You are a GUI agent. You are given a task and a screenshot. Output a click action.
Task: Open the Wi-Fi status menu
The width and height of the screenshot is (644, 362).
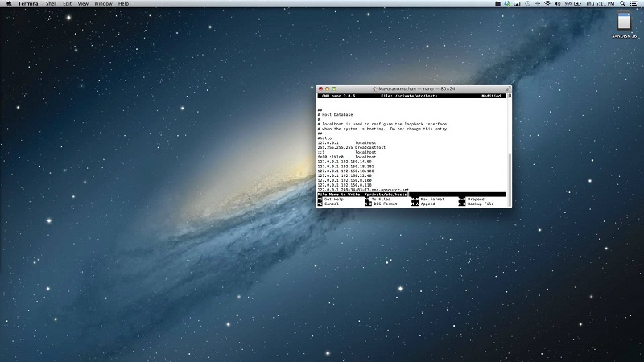[x=547, y=4]
